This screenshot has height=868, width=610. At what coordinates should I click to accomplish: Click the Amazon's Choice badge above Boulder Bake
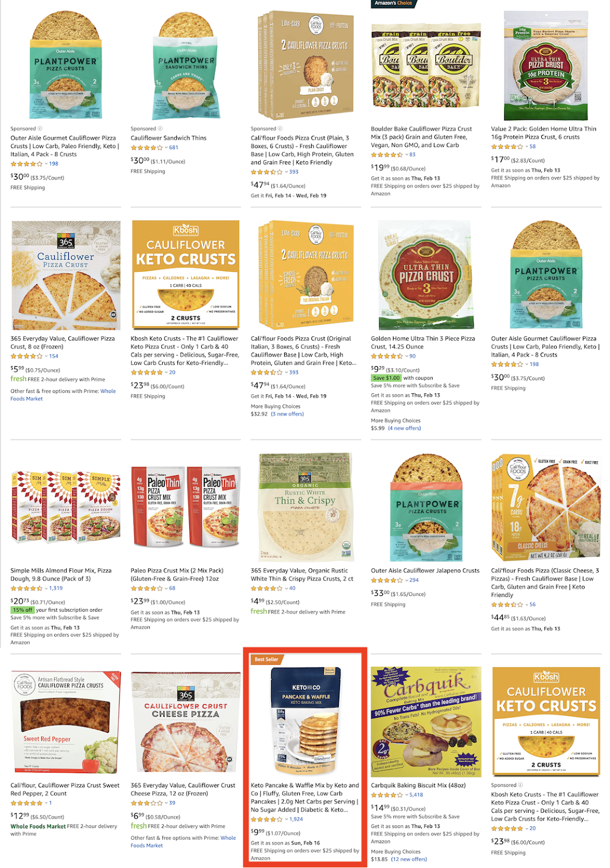click(393, 3)
